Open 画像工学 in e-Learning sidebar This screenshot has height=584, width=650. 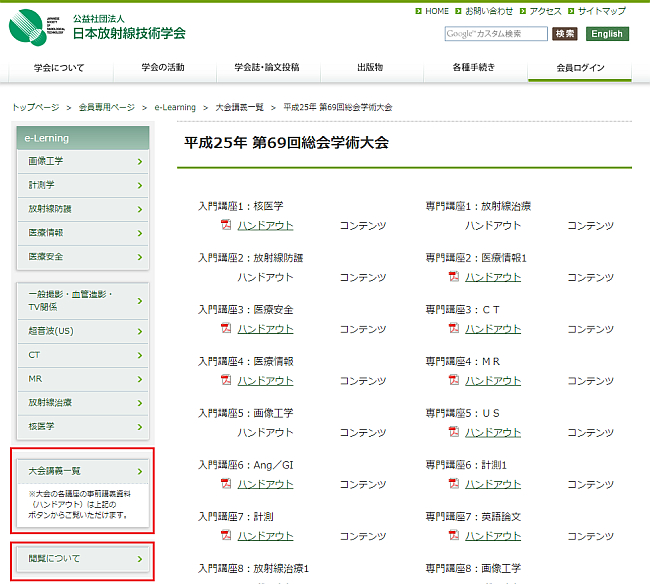point(83,161)
